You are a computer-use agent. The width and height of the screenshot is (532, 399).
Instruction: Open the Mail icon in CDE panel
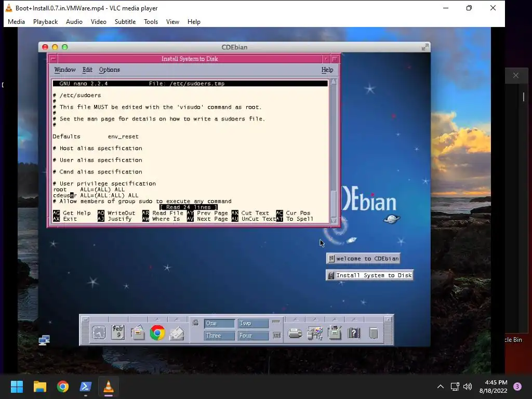177,334
